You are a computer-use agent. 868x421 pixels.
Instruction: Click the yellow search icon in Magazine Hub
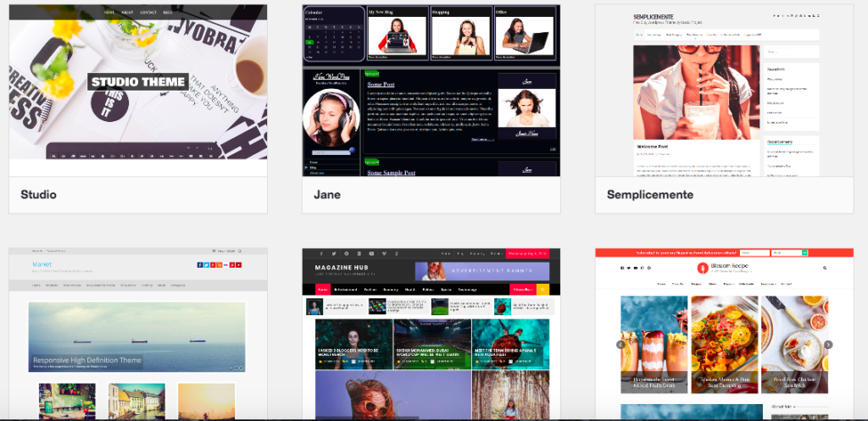(x=543, y=290)
